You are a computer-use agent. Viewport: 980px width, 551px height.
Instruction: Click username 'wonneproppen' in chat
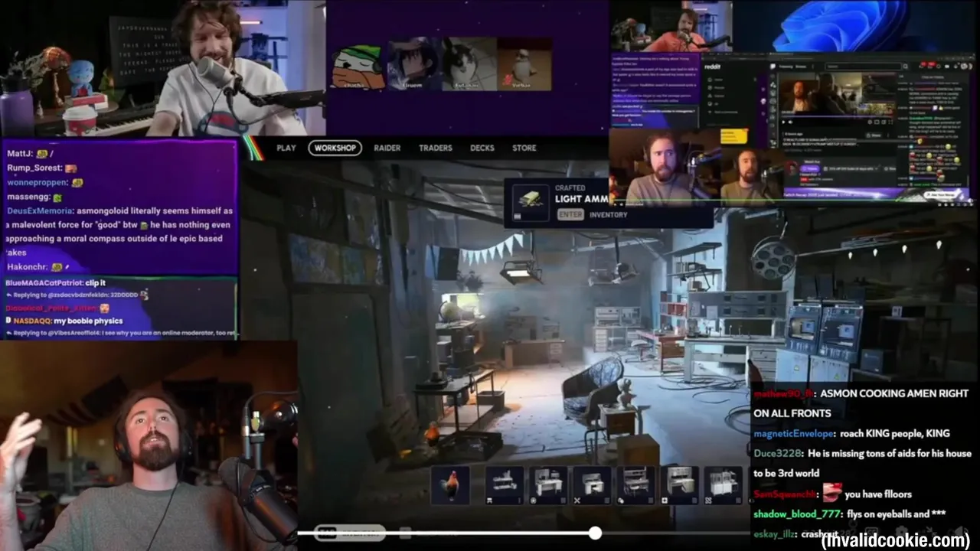pyautogui.click(x=38, y=183)
